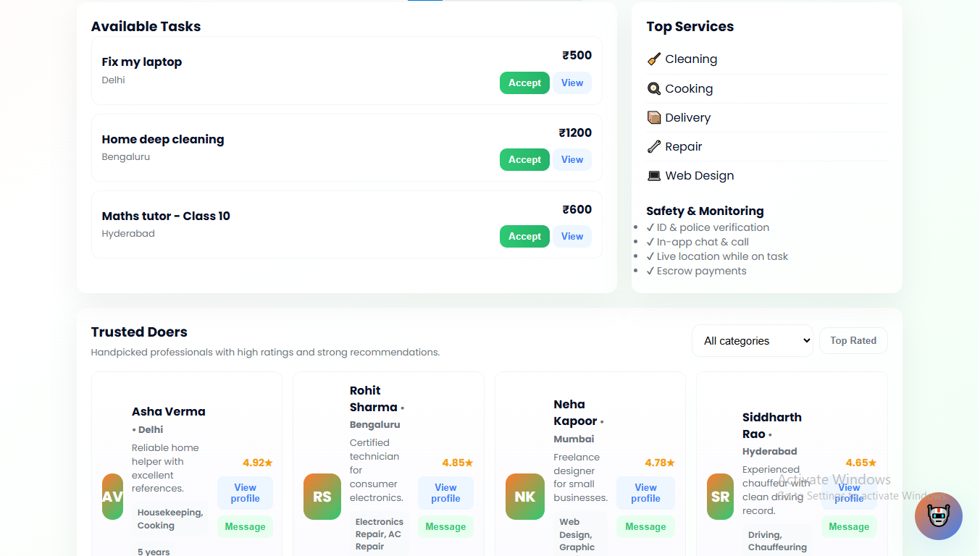Accept the Fix my laptop task
980x556 pixels.
pos(524,83)
